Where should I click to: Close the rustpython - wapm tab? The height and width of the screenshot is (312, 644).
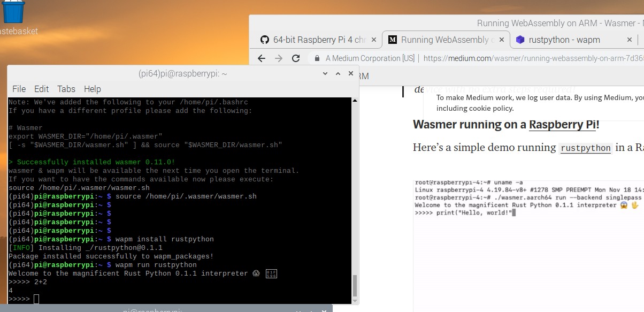pos(630,40)
